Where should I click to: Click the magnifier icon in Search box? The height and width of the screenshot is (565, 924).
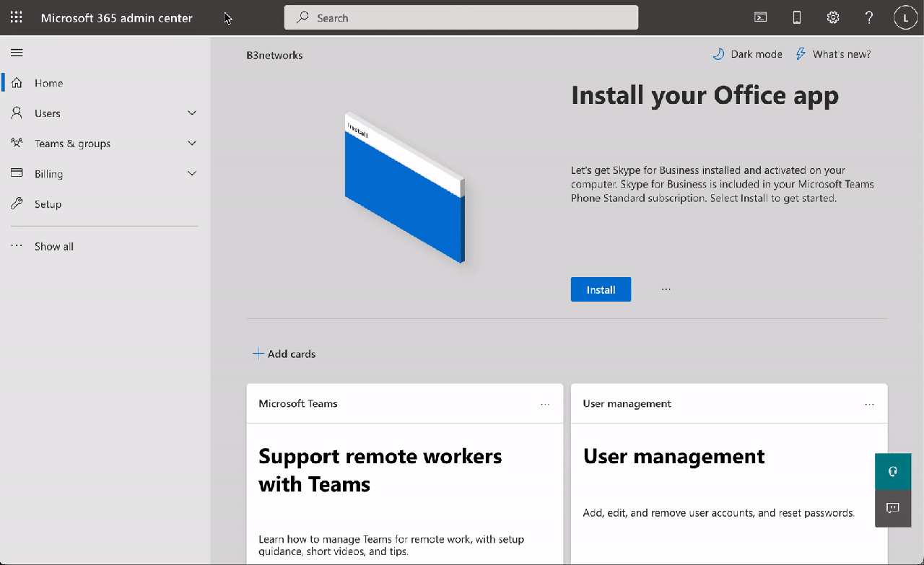[x=303, y=17]
